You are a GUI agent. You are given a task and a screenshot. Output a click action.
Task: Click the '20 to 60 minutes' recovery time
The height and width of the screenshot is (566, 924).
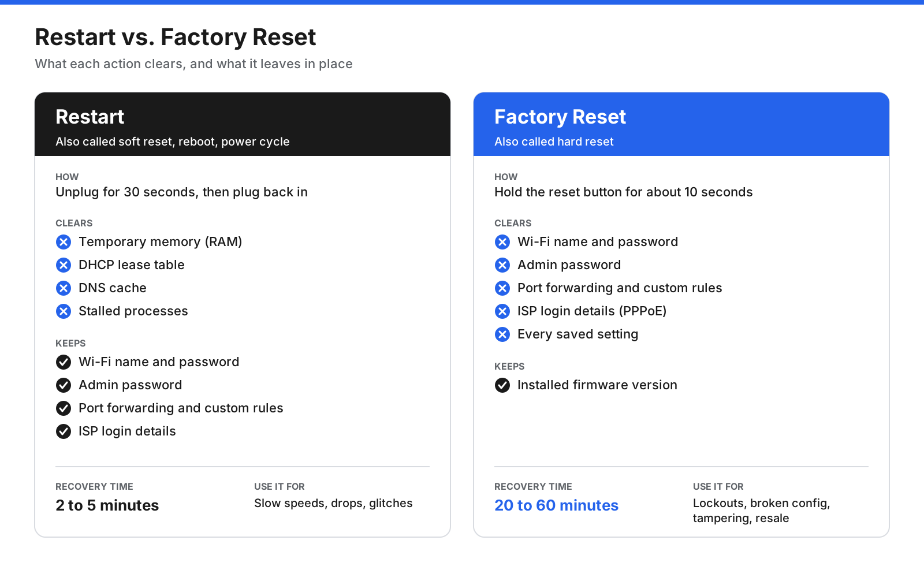(556, 505)
